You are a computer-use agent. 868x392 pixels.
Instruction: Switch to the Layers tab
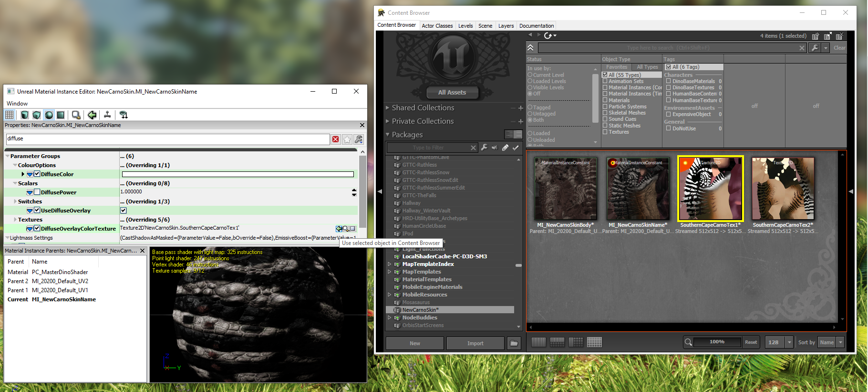pyautogui.click(x=506, y=26)
